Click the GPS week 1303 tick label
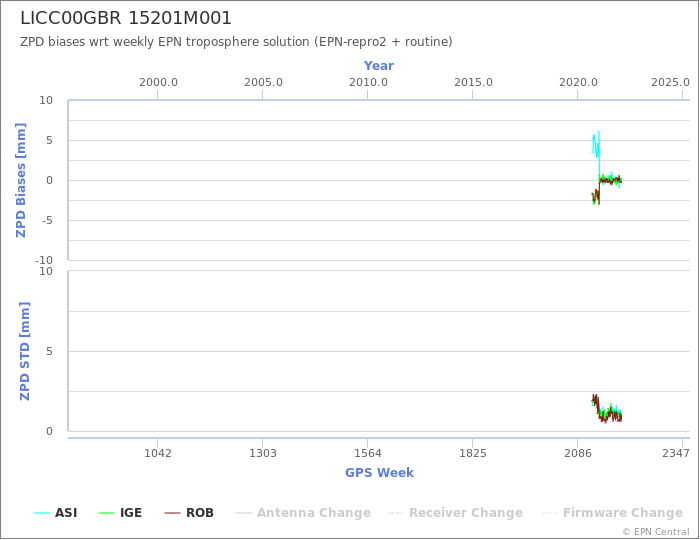The image size is (700, 540). pos(263,453)
